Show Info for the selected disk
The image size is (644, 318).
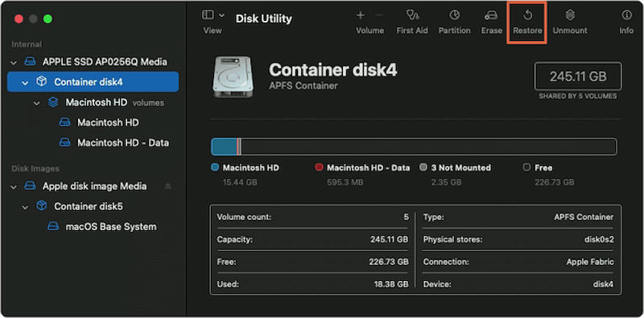point(626,23)
